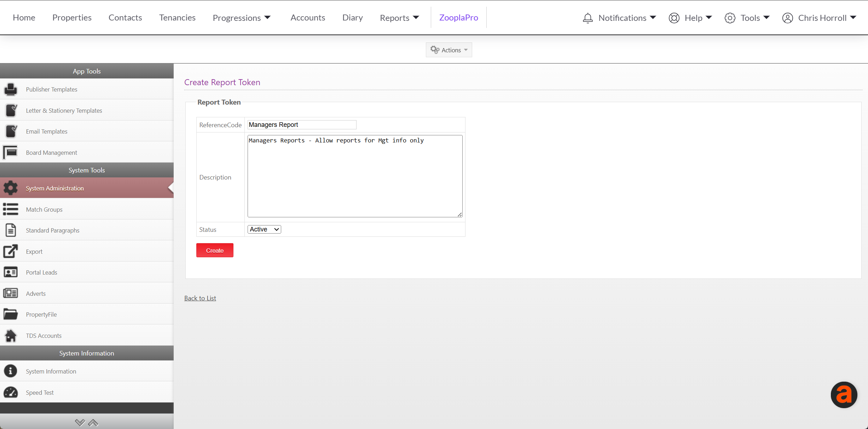Image resolution: width=868 pixels, height=429 pixels.
Task: Open the Status dropdown set to Active
Action: pyautogui.click(x=264, y=229)
